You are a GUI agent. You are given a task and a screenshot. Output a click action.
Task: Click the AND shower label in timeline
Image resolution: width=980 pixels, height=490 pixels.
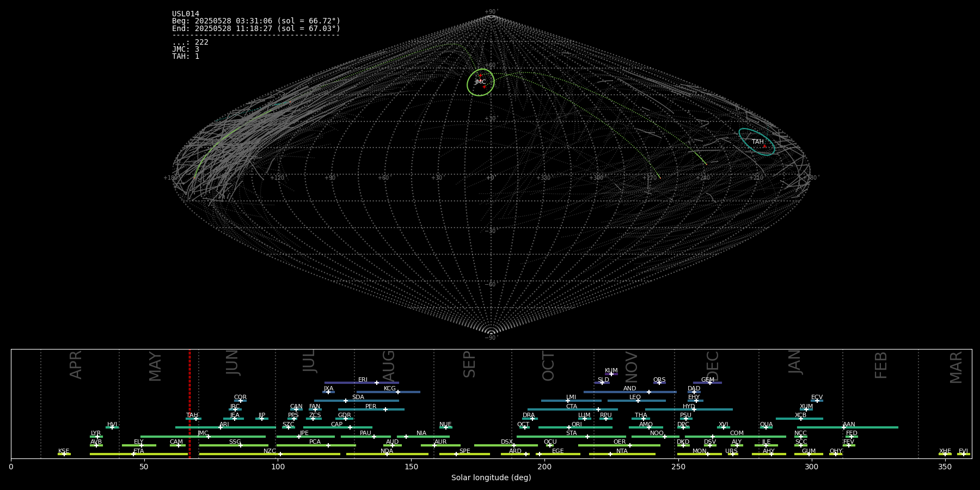630,389
